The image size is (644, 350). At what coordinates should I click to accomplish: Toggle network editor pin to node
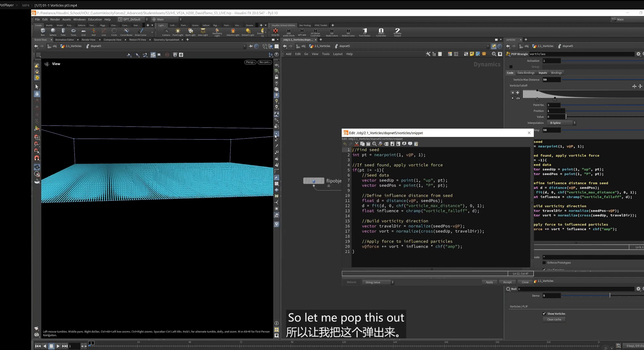coord(493,46)
